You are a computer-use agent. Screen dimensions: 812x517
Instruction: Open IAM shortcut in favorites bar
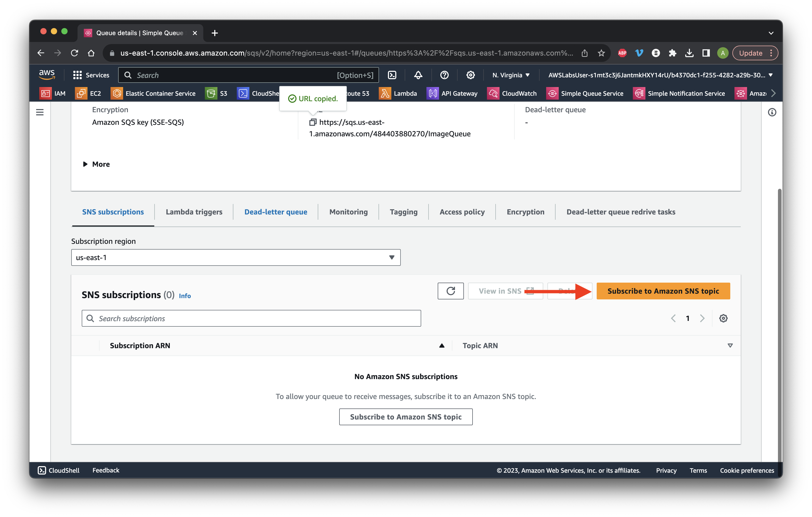click(53, 94)
